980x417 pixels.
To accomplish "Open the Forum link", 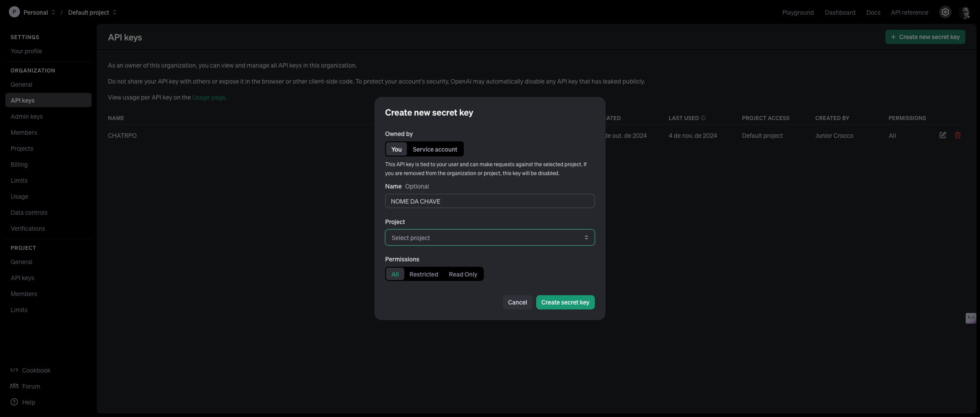I will [x=31, y=386].
